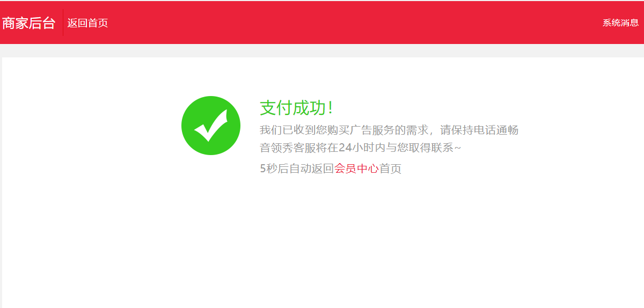Click the vertical divider beside 商家后台

pyautogui.click(x=63, y=23)
